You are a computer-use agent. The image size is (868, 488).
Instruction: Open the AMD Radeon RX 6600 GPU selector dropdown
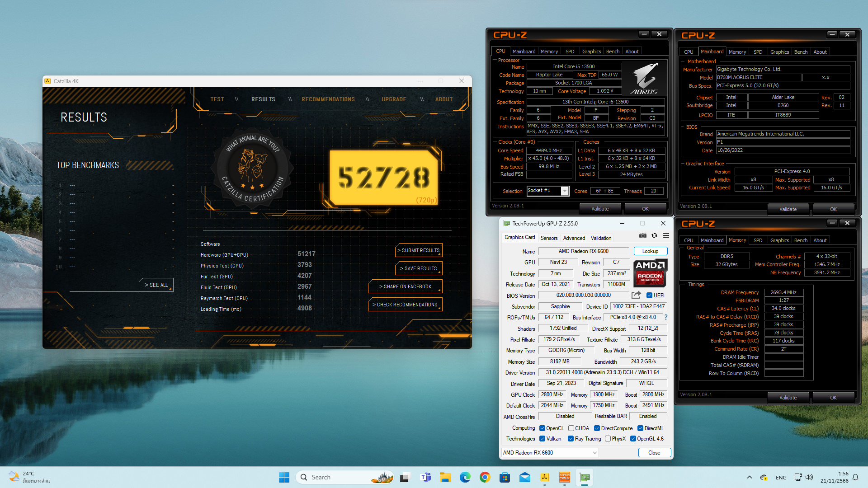[550, 452]
